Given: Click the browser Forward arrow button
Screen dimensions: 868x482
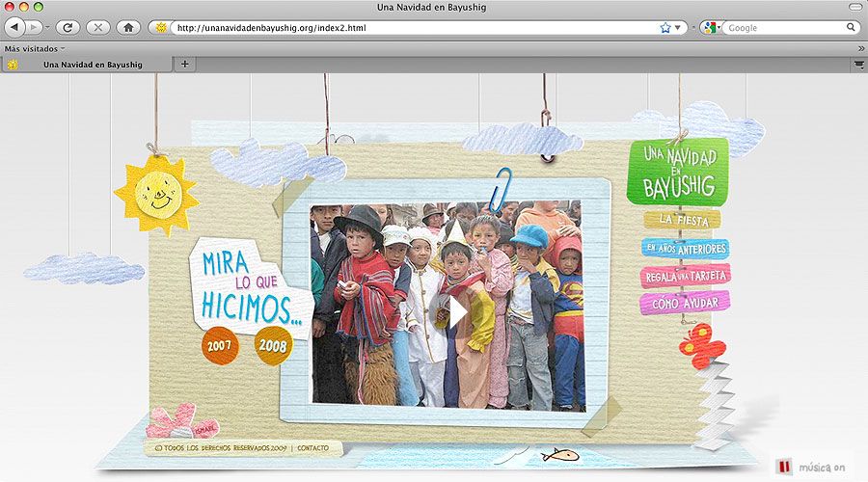Looking at the screenshot, I should (x=34, y=27).
